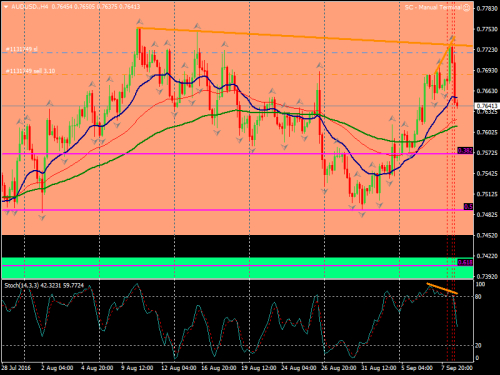This screenshot has width=500, height=375.
Task: Click the green support zone rectangle
Action: coord(237,268)
